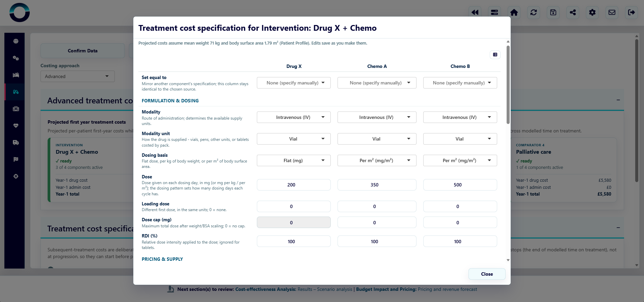Click the ambulance sidebar icon

click(16, 143)
